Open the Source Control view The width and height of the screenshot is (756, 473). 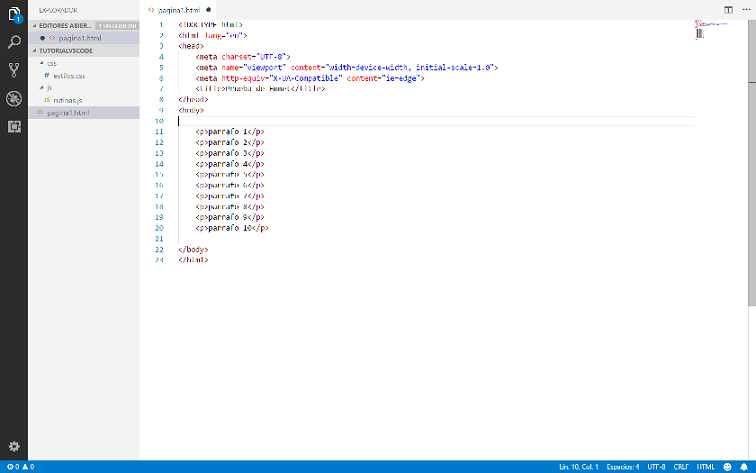pyautogui.click(x=14, y=70)
